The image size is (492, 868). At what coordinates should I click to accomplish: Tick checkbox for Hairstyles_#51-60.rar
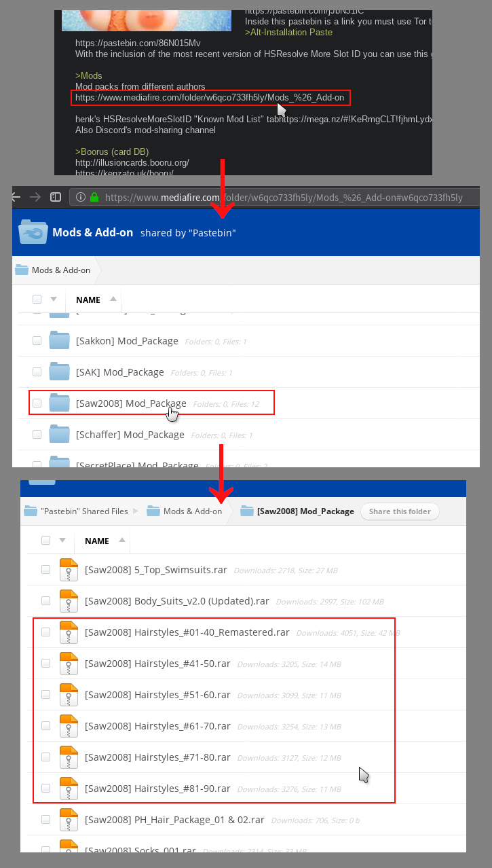coord(45,695)
